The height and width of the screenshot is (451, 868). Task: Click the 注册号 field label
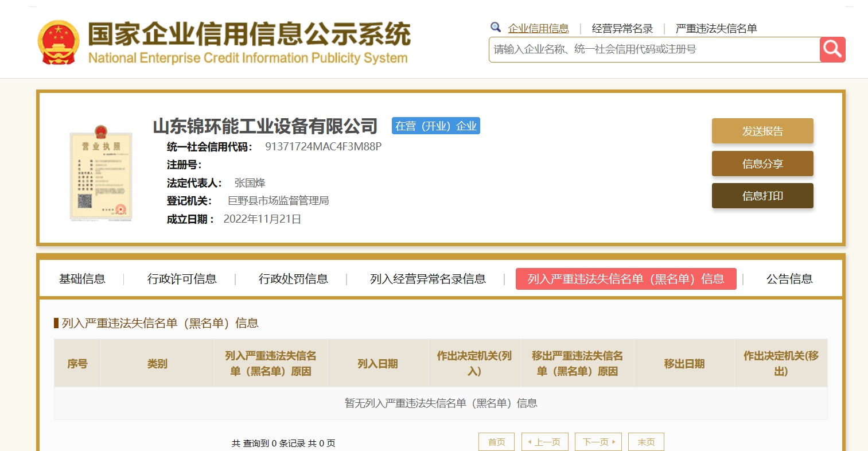pos(184,165)
